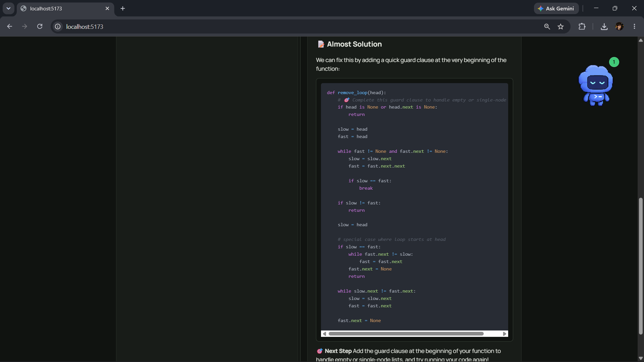
Task: Click the Ask Gemini button
Action: [556, 8]
